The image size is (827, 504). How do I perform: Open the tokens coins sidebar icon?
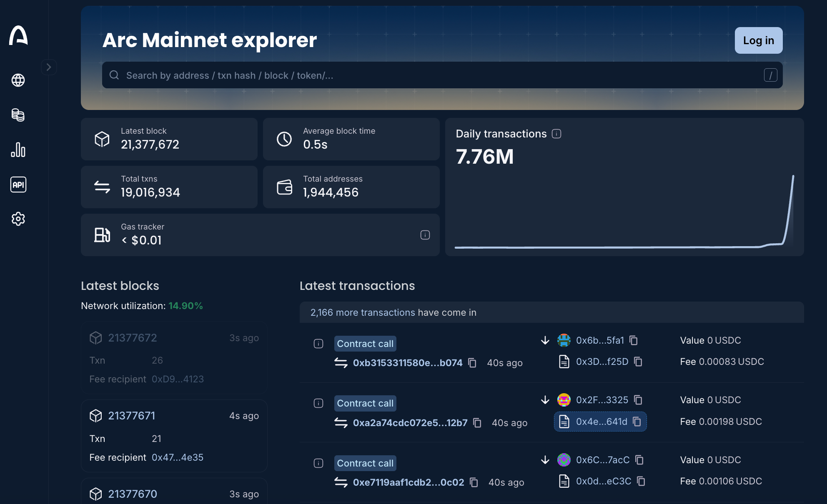coord(18,115)
